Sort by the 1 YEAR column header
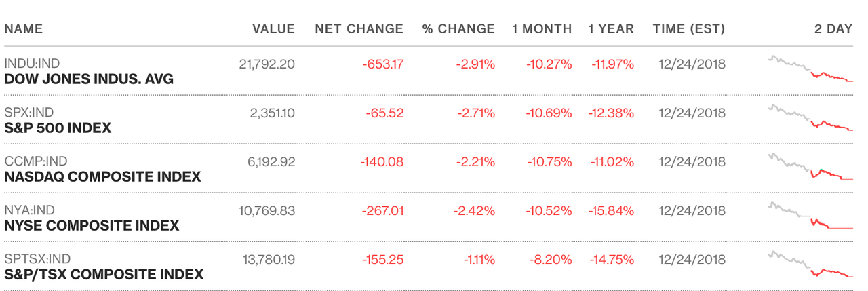Screen dimensions: 868x291 click(x=611, y=29)
